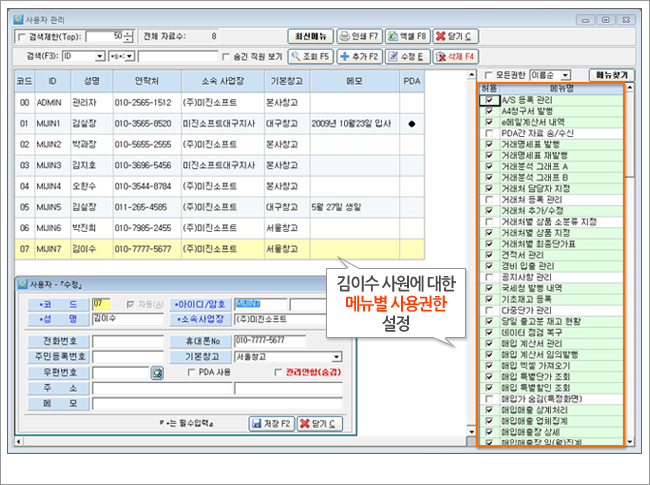Click the 수정 E edit icon button

409,56
